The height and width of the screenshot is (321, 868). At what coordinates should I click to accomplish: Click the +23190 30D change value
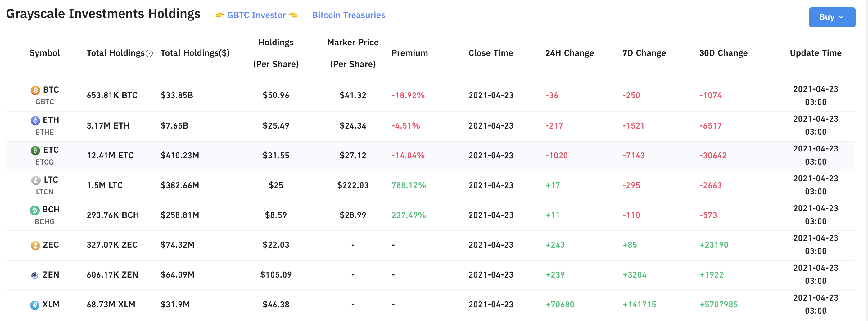click(714, 245)
